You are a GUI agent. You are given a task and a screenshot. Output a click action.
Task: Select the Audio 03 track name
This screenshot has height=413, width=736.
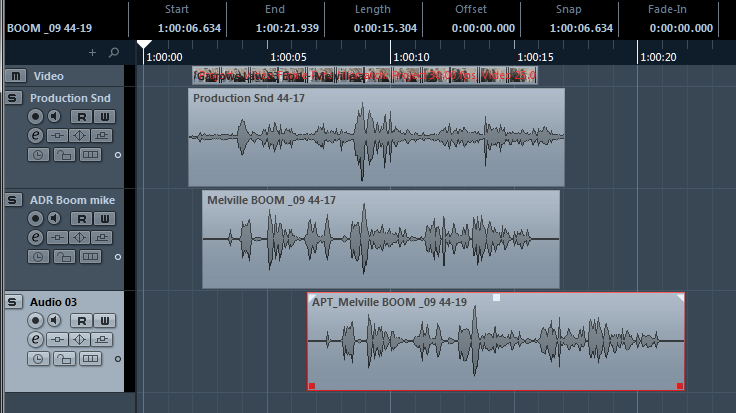click(57, 302)
